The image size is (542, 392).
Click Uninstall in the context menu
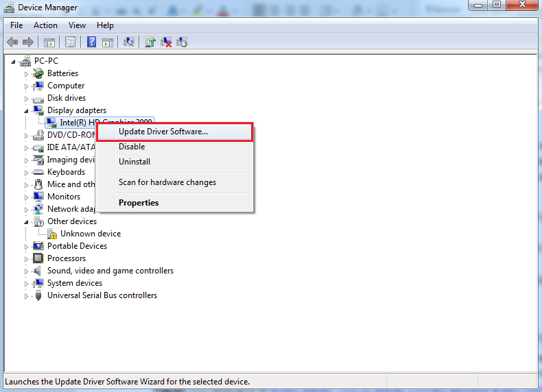[134, 162]
